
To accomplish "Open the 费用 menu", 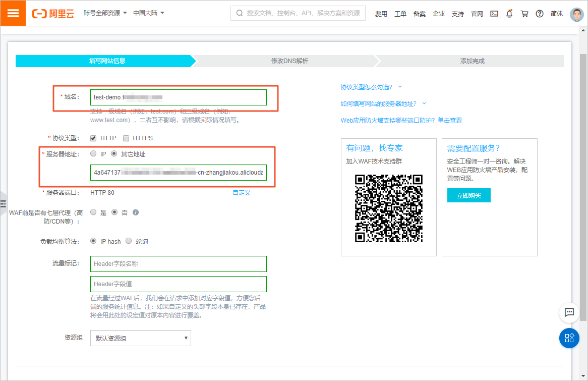I will [x=381, y=14].
